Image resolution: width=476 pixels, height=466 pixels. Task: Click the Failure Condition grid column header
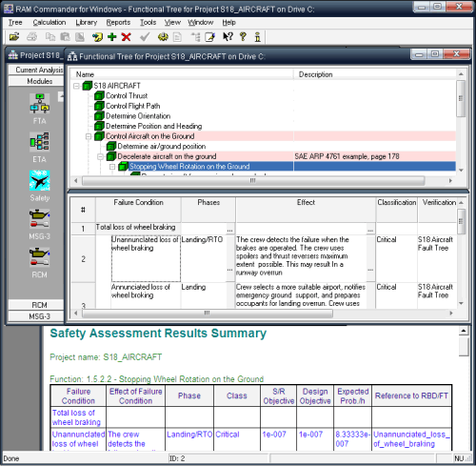pyautogui.click(x=138, y=210)
